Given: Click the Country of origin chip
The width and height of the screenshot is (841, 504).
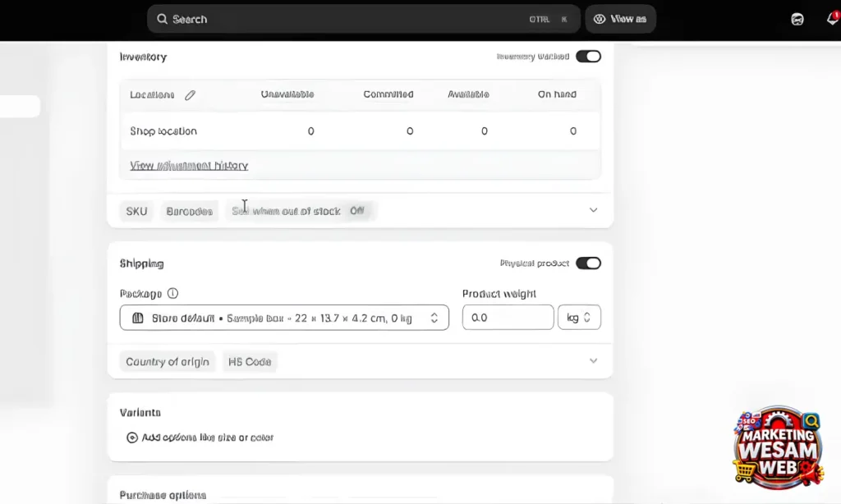Looking at the screenshot, I should tap(168, 362).
